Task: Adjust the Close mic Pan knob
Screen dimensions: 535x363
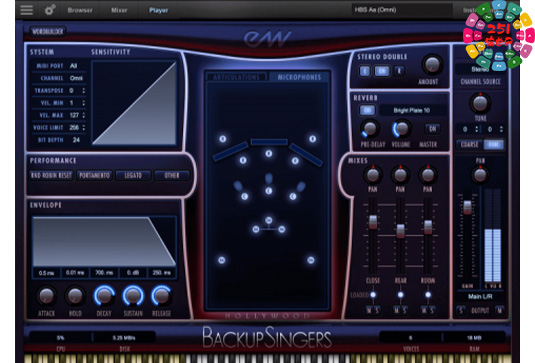Action: coord(373,175)
